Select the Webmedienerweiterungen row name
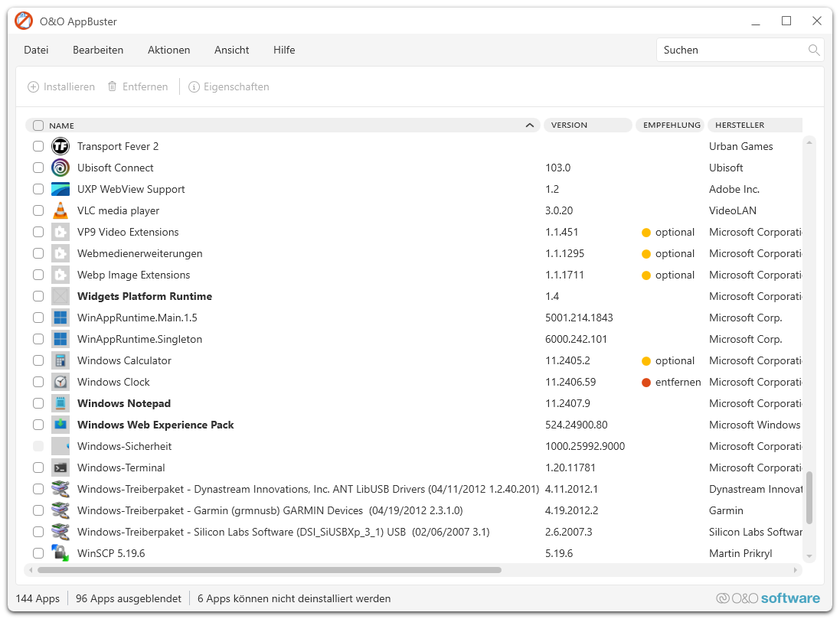The width and height of the screenshot is (840, 619). (x=140, y=253)
